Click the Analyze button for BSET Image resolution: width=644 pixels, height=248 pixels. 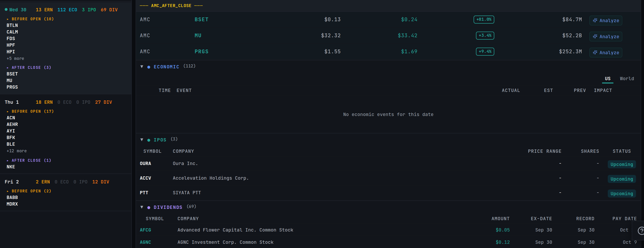[x=605, y=21]
